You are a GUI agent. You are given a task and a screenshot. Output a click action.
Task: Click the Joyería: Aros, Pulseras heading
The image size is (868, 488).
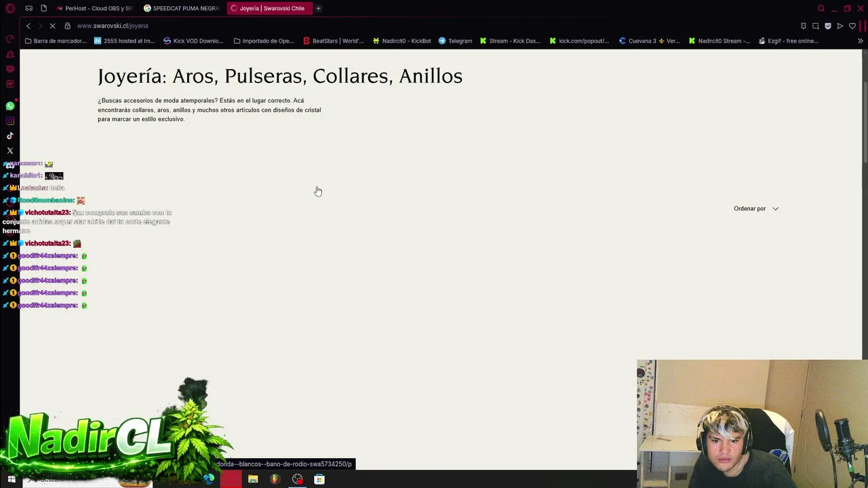point(280,76)
